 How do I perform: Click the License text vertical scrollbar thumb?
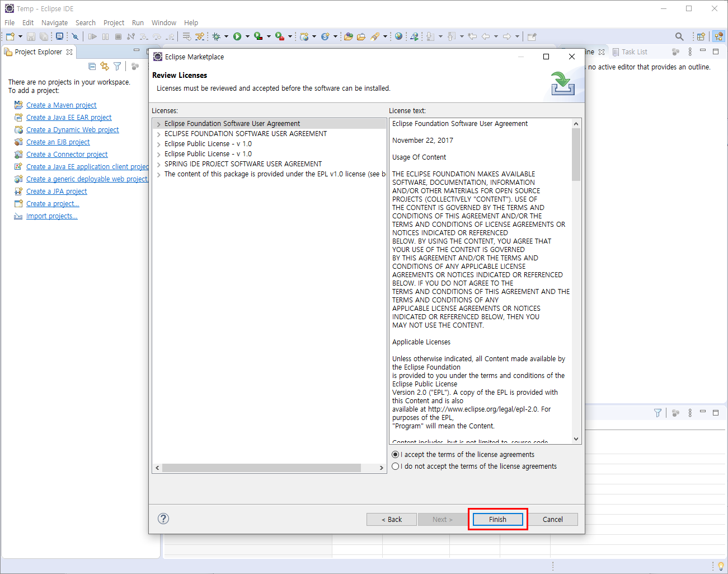pyautogui.click(x=576, y=155)
